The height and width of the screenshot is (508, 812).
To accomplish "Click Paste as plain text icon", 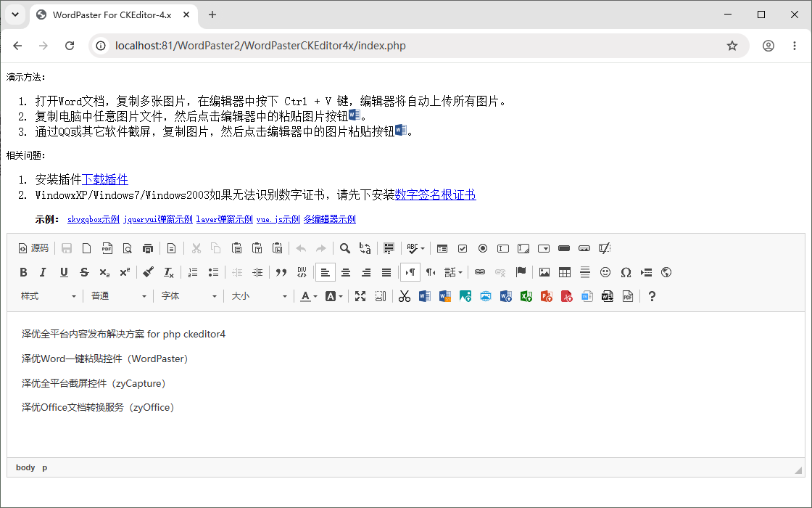I will (x=257, y=248).
